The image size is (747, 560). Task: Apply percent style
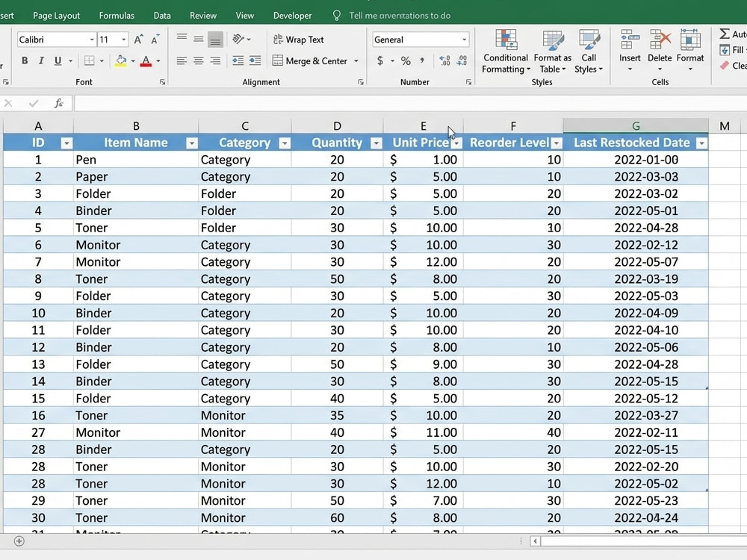406,61
